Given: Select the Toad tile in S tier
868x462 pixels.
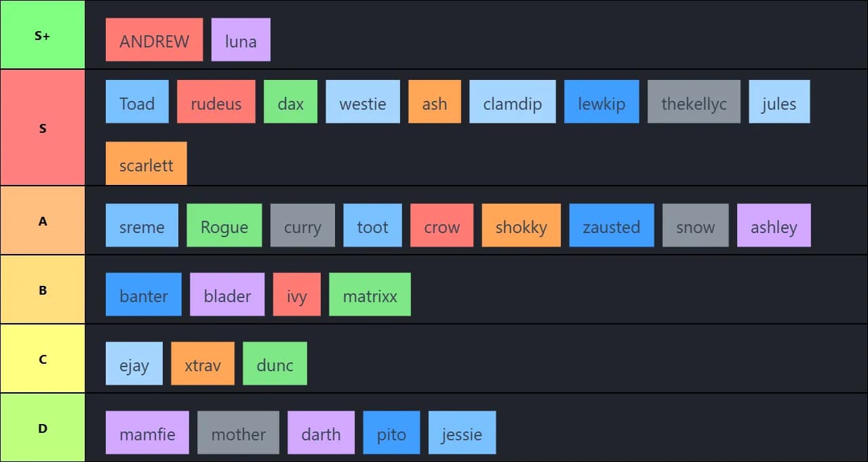Looking at the screenshot, I should [137, 102].
